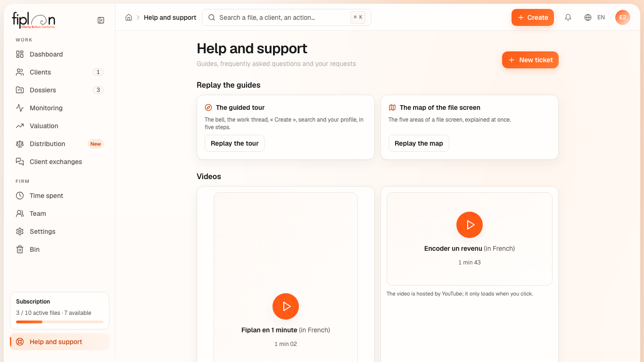The width and height of the screenshot is (644, 362).
Task: Click the Monitoring pulse icon
Action: (x=20, y=108)
